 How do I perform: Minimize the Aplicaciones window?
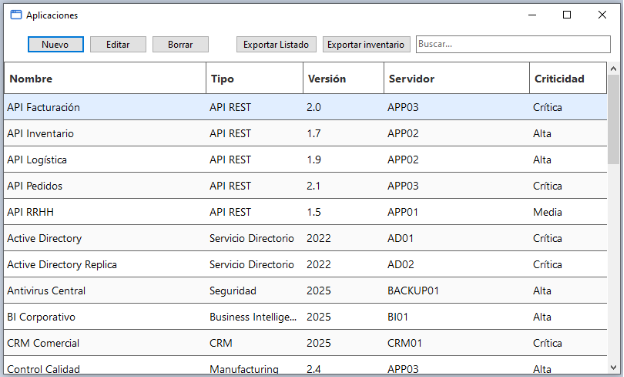click(532, 15)
